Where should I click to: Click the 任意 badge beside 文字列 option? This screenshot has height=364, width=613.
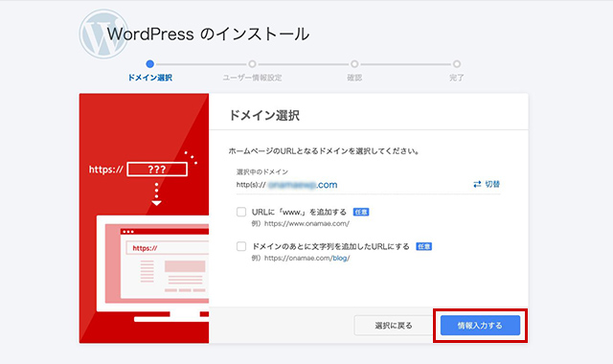[423, 246]
